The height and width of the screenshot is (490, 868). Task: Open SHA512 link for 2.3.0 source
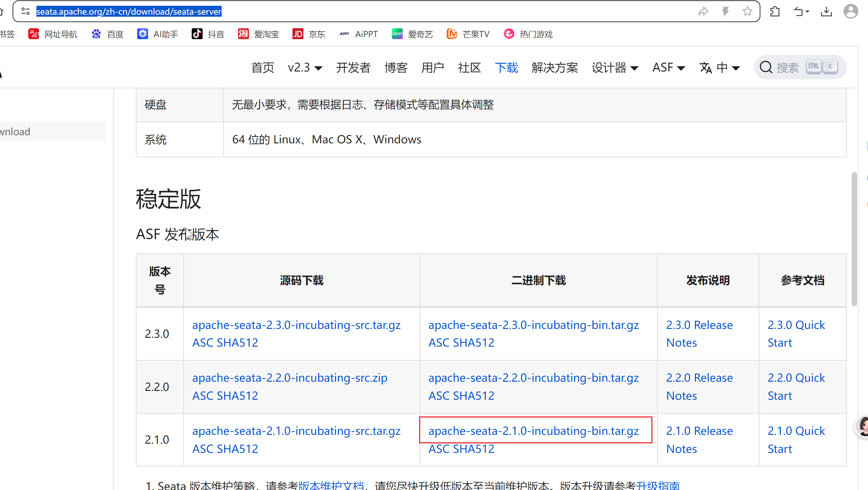(x=237, y=343)
